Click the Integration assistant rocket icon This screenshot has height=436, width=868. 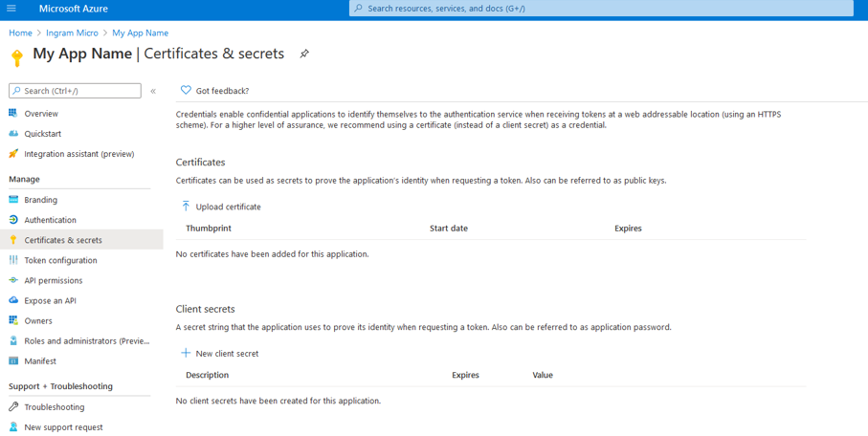point(13,154)
